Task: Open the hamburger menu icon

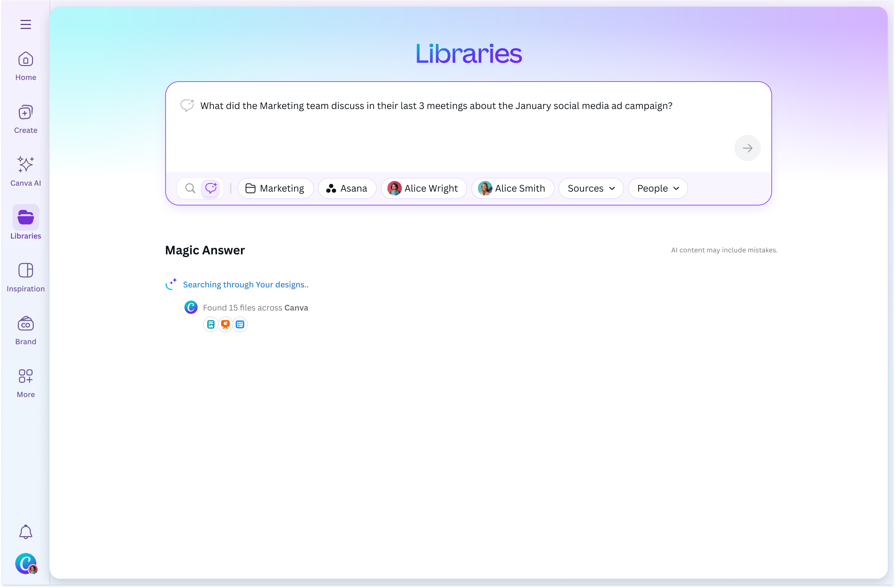Action: coord(25,24)
